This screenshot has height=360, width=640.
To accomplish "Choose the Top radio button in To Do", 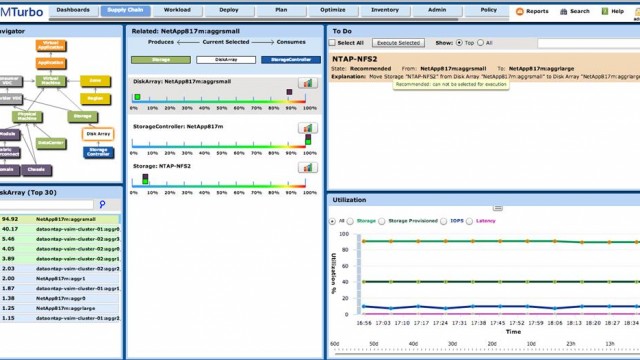I will 459,42.
